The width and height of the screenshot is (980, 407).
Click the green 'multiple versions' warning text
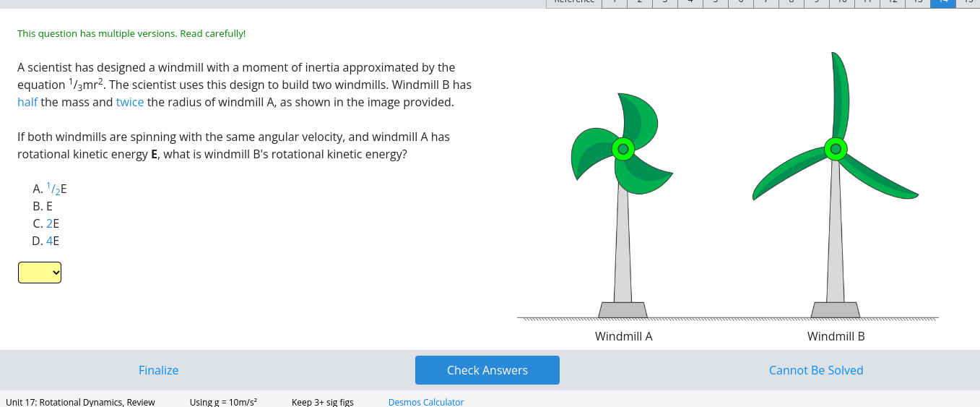pyautogui.click(x=131, y=33)
